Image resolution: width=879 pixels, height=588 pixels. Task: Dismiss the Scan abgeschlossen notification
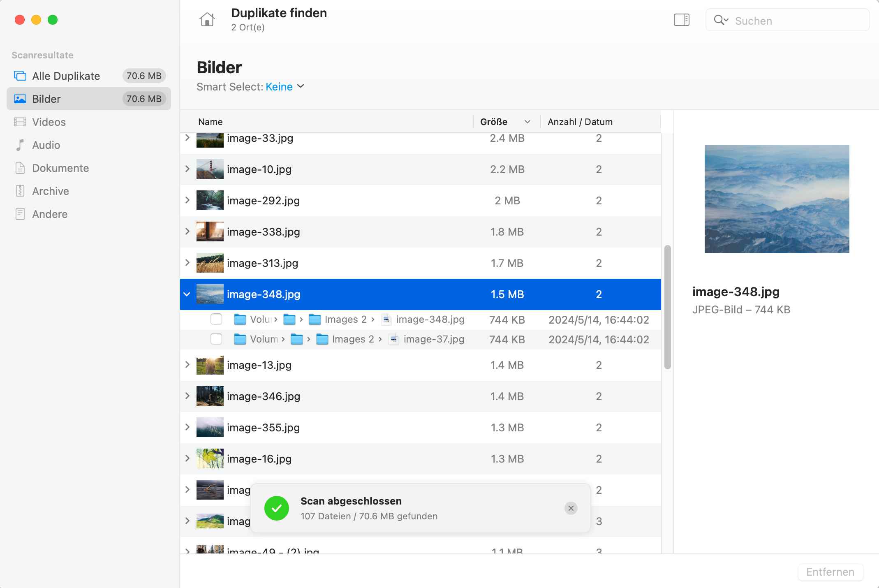click(571, 508)
